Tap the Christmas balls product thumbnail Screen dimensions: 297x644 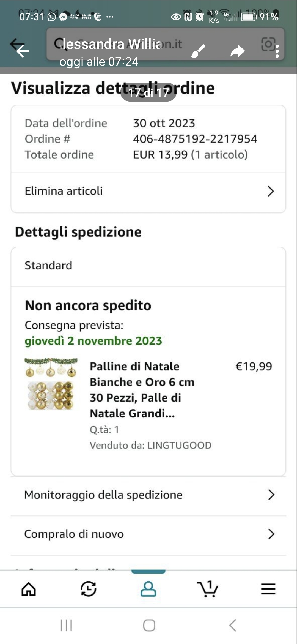(x=51, y=384)
